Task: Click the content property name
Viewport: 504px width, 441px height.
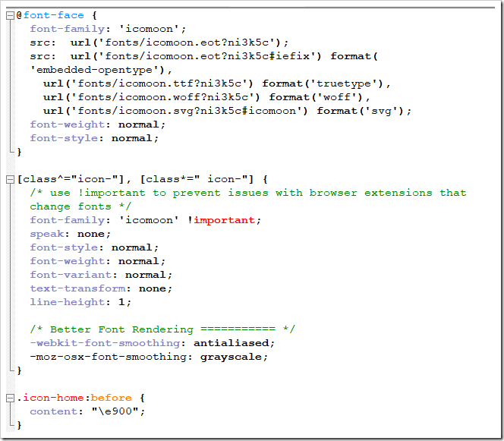Action: (53, 411)
